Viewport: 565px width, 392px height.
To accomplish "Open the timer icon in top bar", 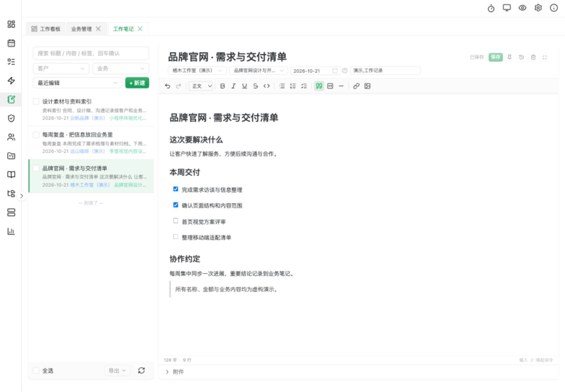I will (x=491, y=8).
